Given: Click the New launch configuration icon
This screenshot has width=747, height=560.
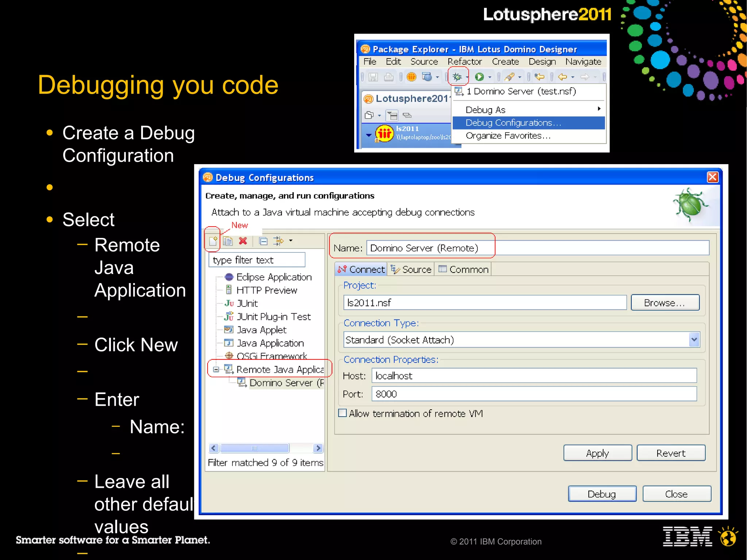Looking at the screenshot, I should coord(213,241).
